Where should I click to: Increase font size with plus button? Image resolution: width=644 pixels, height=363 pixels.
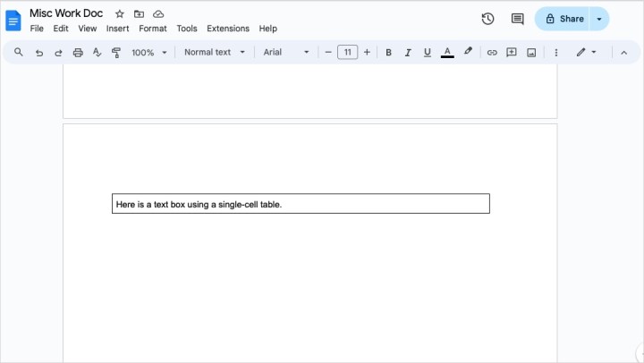click(367, 53)
